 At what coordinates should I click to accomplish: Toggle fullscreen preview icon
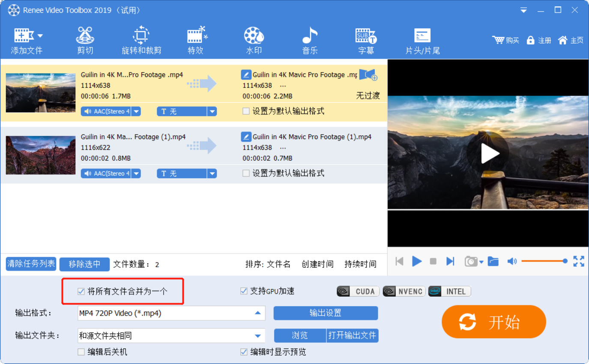click(x=579, y=261)
